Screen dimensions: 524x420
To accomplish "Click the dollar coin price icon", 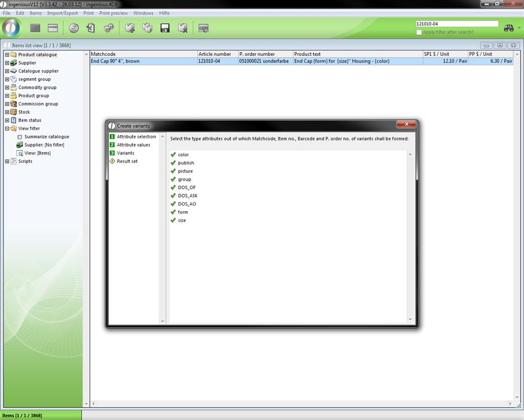I will pos(74,28).
